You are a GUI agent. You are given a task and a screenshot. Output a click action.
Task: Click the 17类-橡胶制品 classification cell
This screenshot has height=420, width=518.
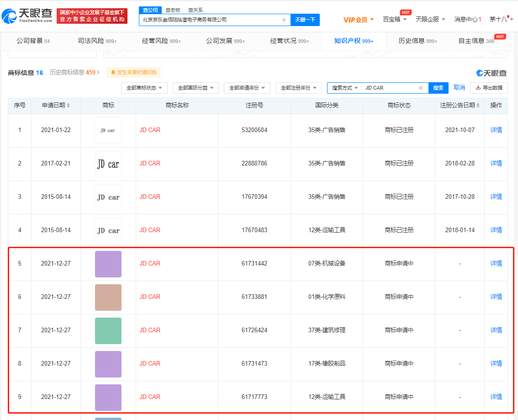coord(327,363)
